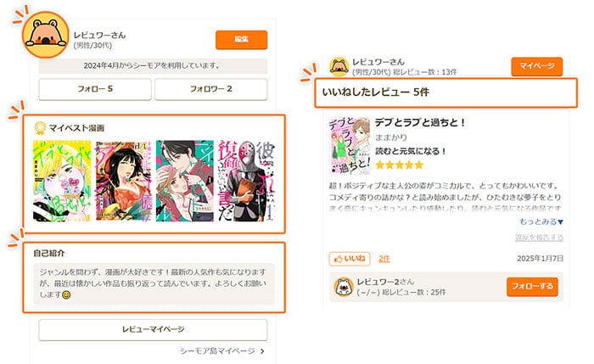
Task: Open the デブとラブと過ちと！ title link
Action: 420,122
